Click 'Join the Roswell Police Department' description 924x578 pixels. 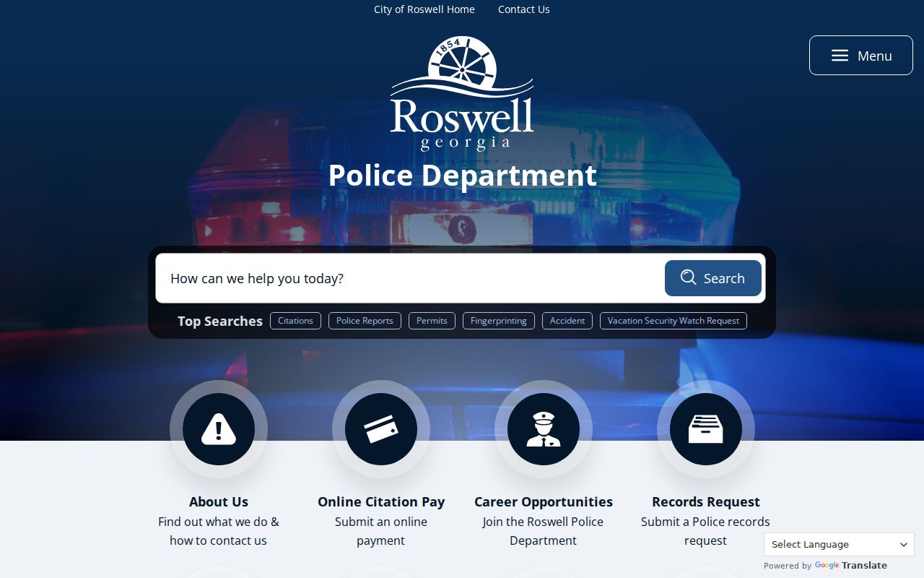544,531
